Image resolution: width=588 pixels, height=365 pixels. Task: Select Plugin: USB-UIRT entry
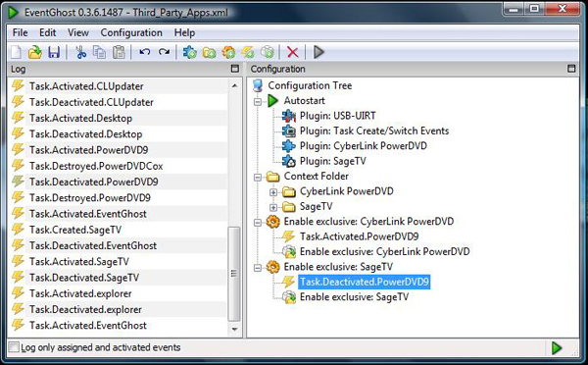click(x=337, y=116)
